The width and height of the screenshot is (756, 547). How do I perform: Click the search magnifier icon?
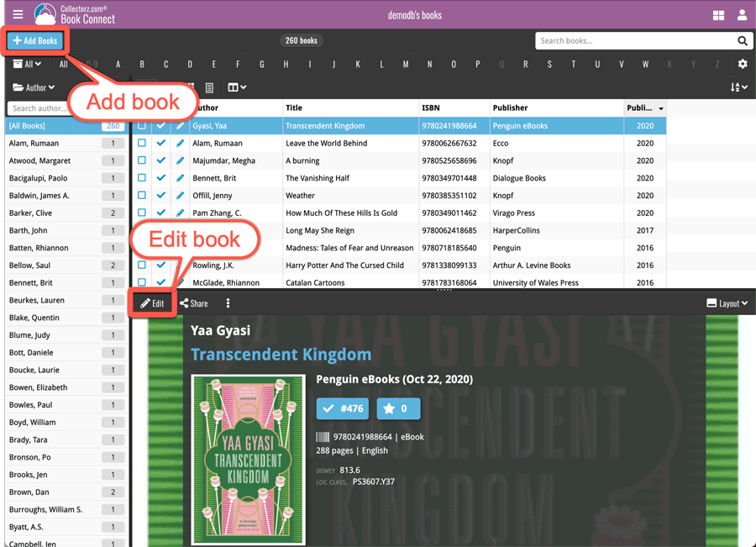(743, 40)
